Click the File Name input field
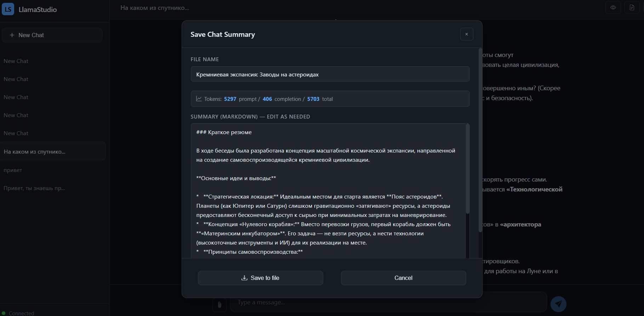This screenshot has height=316, width=644. (330, 74)
